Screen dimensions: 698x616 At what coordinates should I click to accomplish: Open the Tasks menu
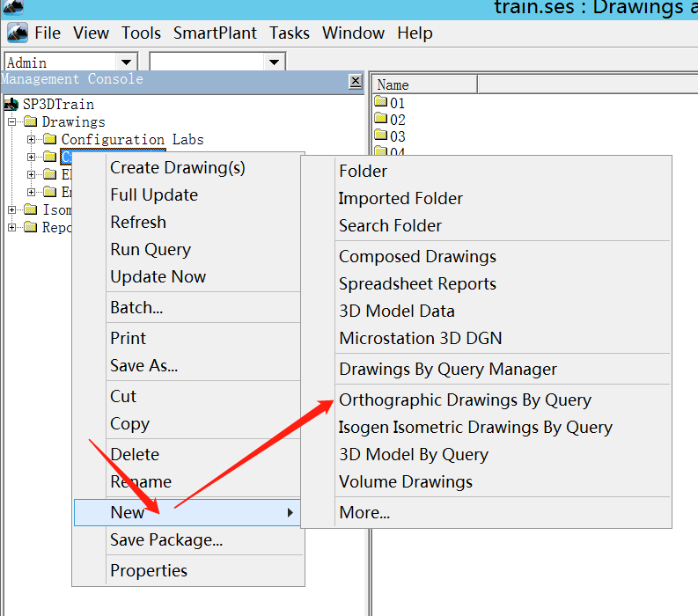tap(290, 33)
